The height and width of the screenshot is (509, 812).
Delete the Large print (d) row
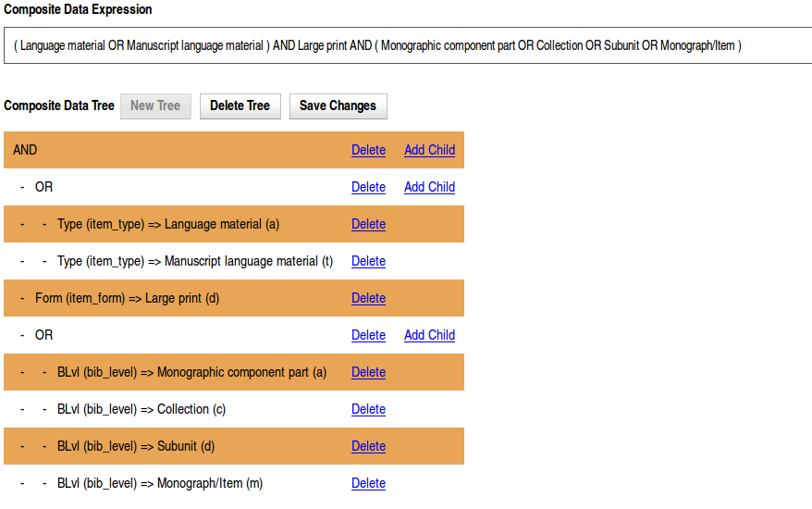click(x=368, y=298)
